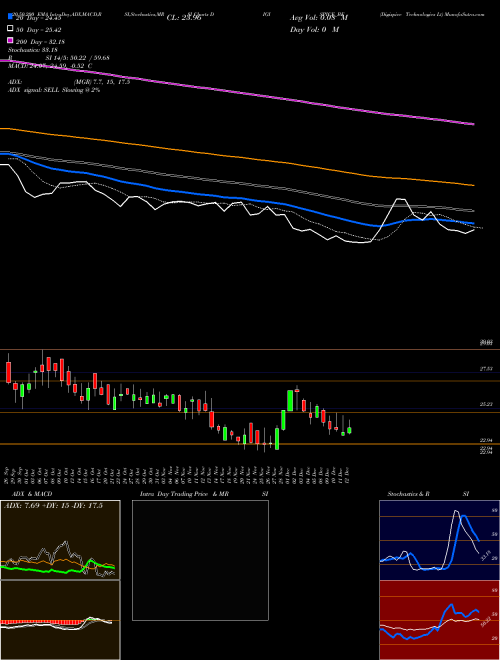This screenshot has height=660, width=500.
Task: Click the 25.23 price axis label
Action: [486, 404]
